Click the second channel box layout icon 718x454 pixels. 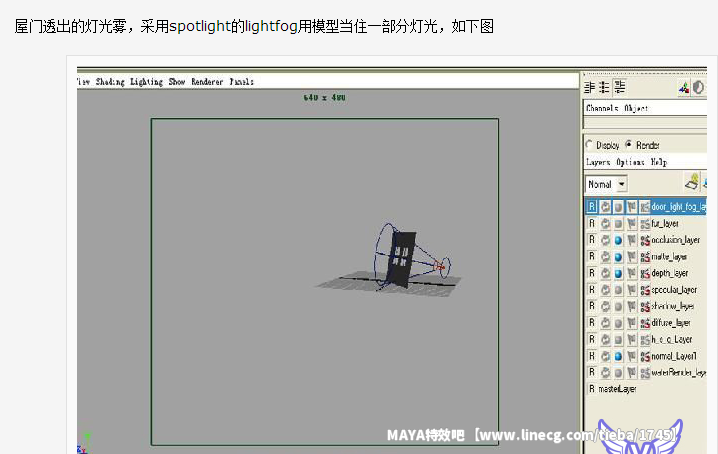(x=605, y=87)
